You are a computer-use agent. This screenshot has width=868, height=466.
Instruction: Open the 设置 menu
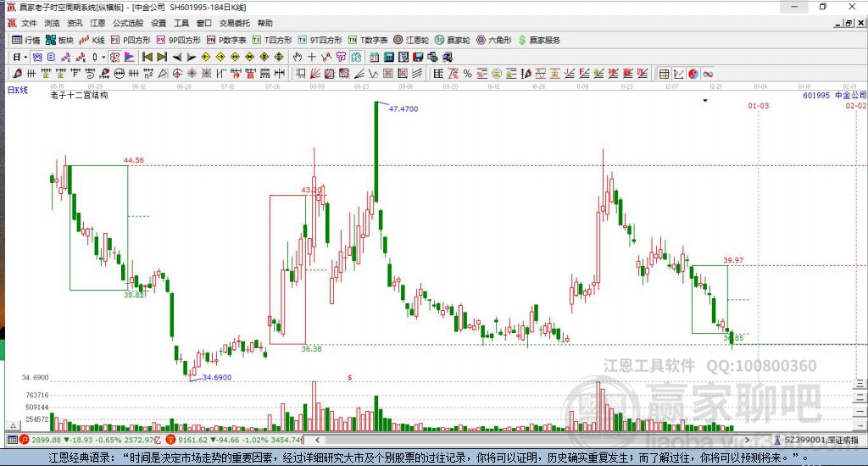point(159,23)
